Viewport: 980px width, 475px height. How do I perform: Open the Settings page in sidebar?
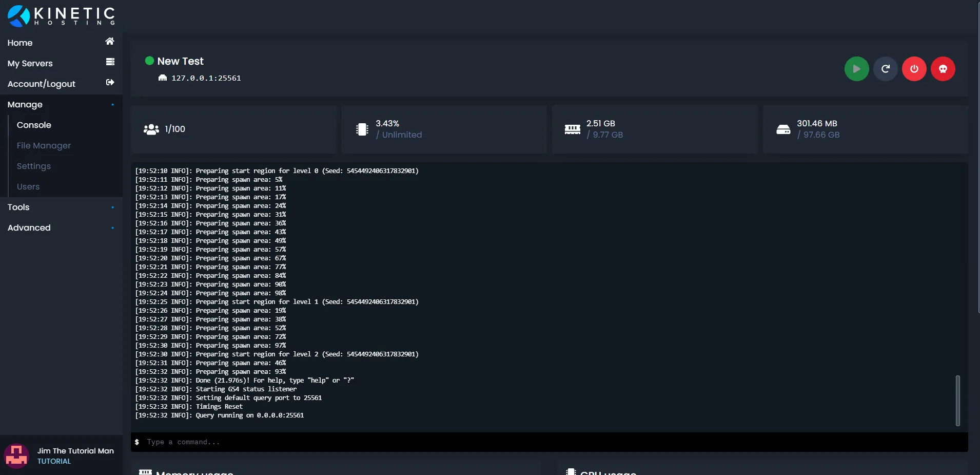coord(34,166)
